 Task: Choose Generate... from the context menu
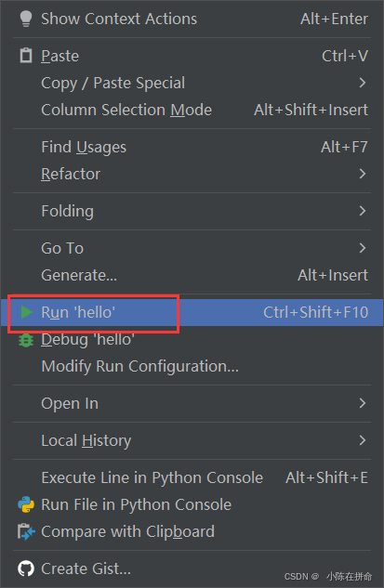coord(192,275)
